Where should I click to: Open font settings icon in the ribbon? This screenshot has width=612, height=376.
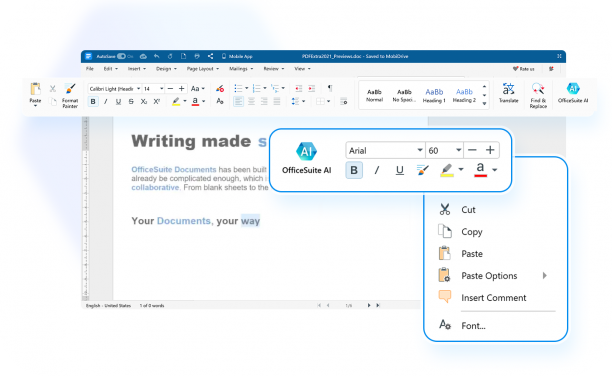click(220, 102)
